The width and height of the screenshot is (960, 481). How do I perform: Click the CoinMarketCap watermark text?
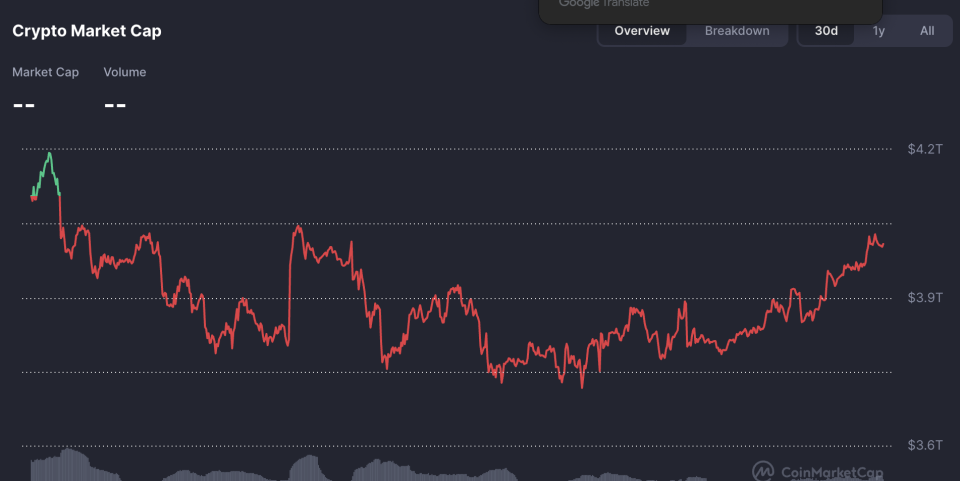click(x=832, y=472)
